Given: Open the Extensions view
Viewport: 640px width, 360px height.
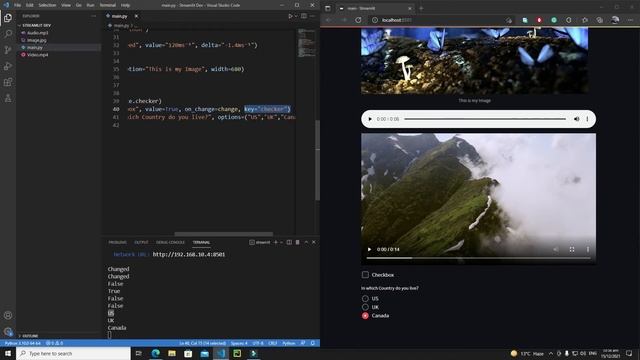Looking at the screenshot, I should pyautogui.click(x=8, y=82).
